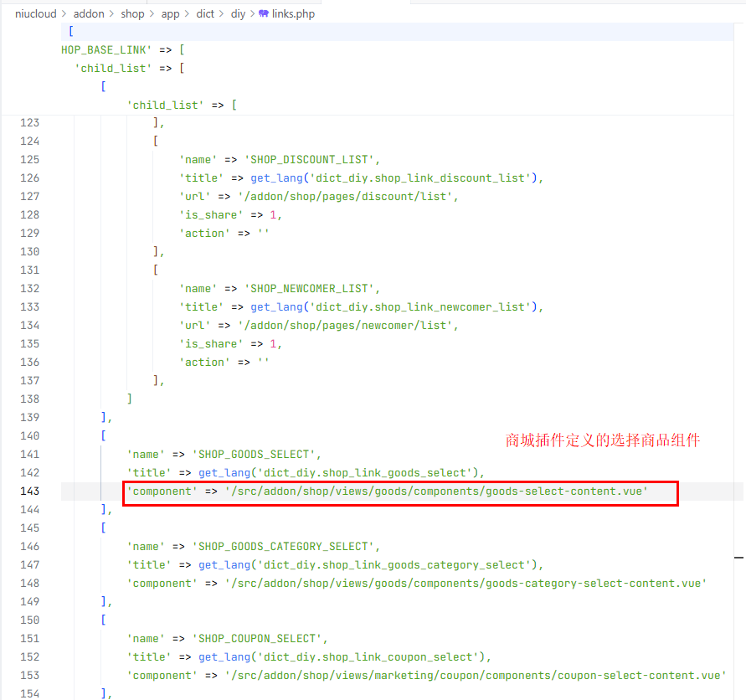This screenshot has height=700, width=746.
Task: Open the niucloud breadcrumb folder
Action: point(36,14)
